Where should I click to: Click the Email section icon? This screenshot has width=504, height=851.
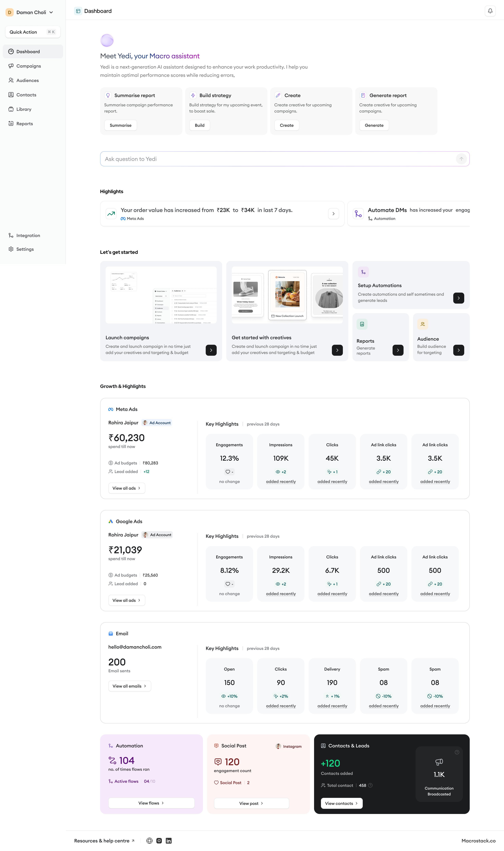[x=111, y=634]
